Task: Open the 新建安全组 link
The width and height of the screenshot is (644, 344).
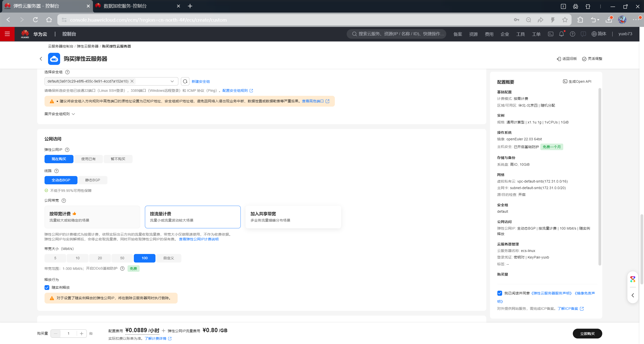Action: [200, 81]
